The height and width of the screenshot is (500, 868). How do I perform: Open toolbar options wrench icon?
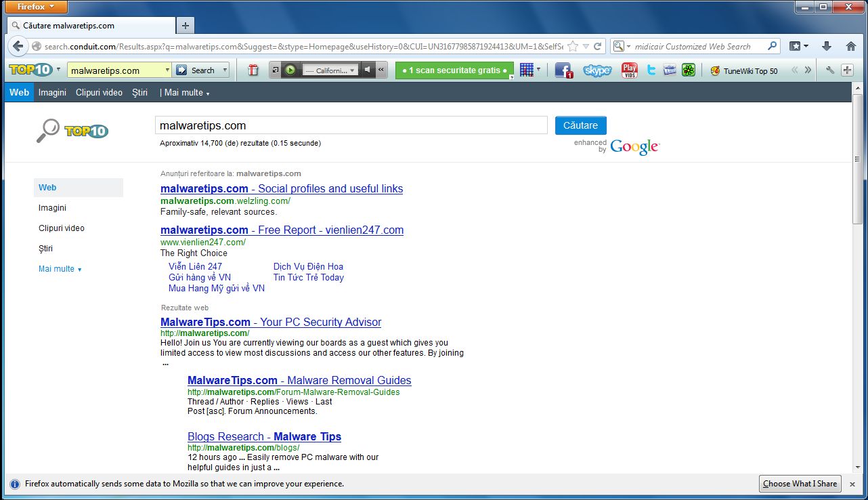tap(831, 70)
